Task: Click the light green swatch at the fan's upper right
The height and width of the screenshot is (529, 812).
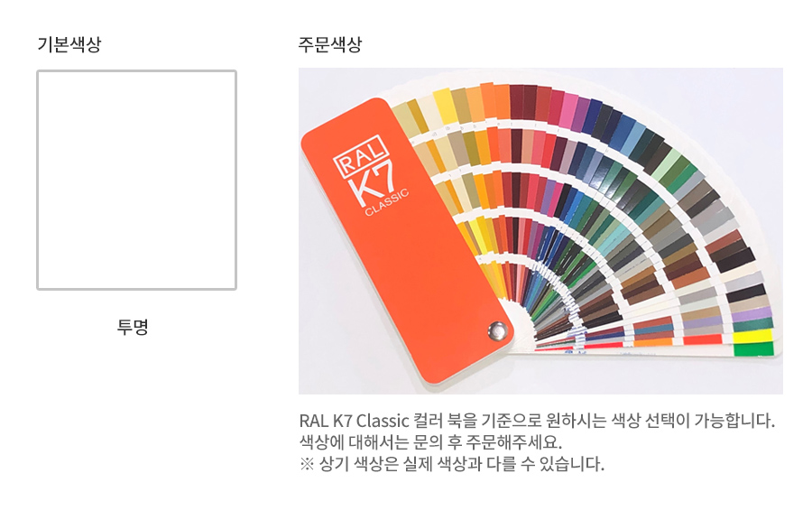Action: coord(667,161)
